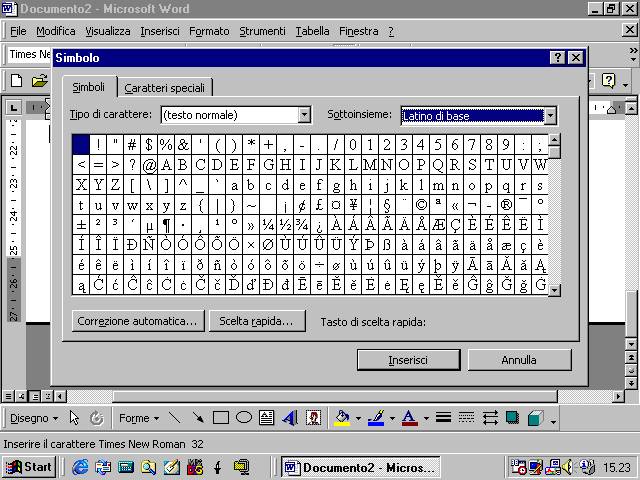640x480 pixels.
Task: Click the New document icon in Word toolbar
Action: pyautogui.click(x=16, y=80)
